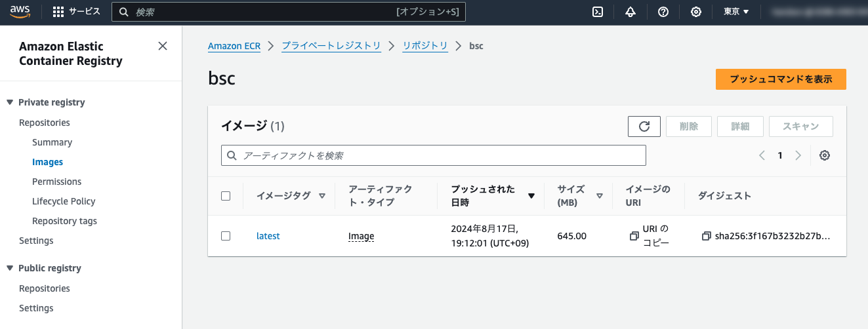Refresh the images list

644,126
